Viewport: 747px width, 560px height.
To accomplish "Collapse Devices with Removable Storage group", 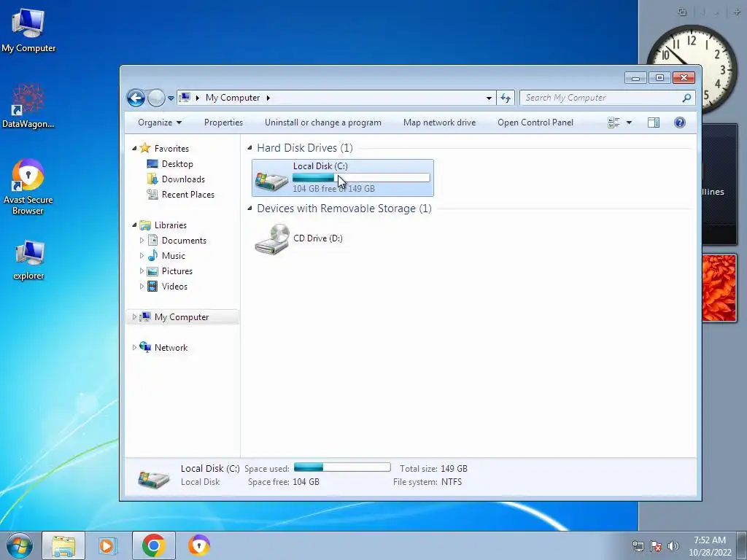I will (x=249, y=209).
